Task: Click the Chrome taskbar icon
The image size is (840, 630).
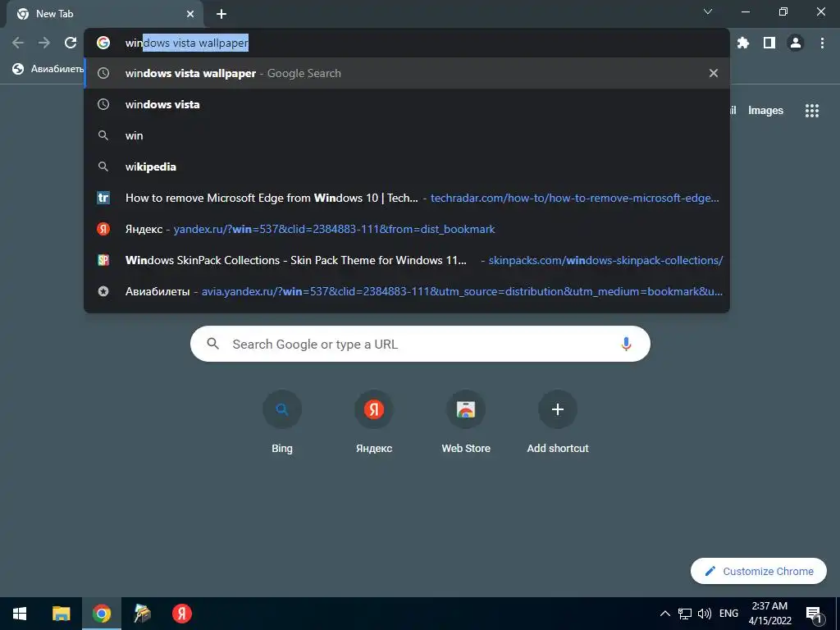Action: 101,614
